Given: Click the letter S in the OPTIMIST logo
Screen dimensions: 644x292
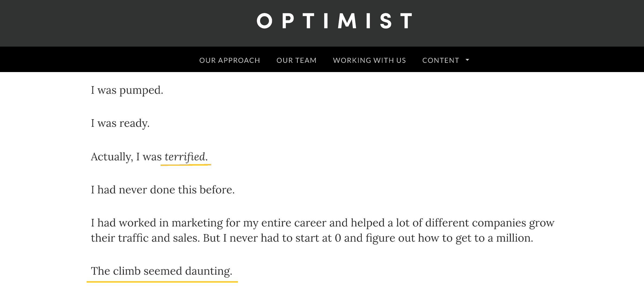Looking at the screenshot, I should pos(386,21).
